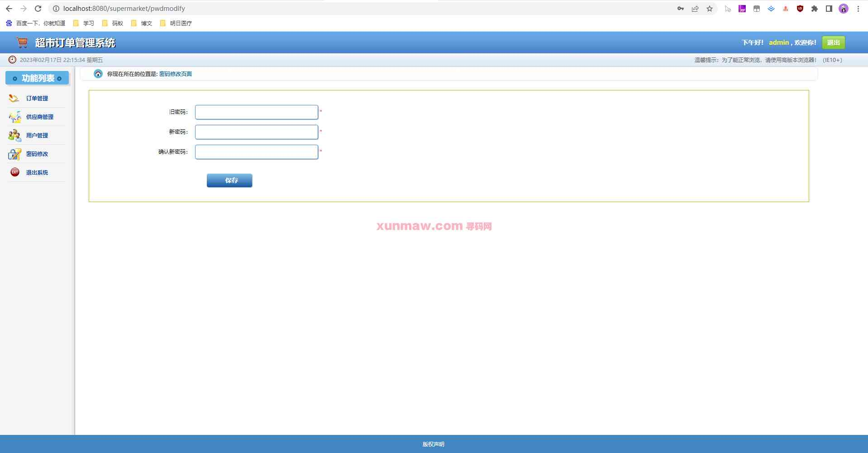Click the red shield extension icon
The image size is (868, 453).
pos(800,9)
